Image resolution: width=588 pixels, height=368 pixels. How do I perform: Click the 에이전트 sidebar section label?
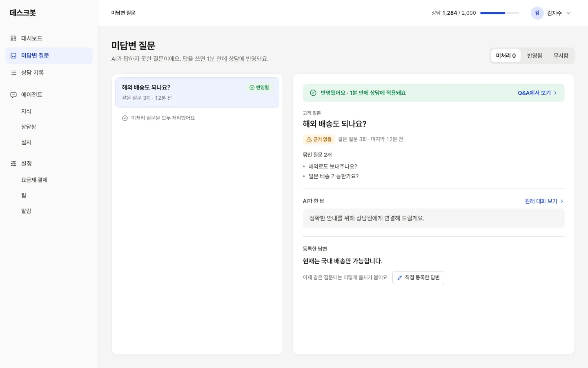32,95
